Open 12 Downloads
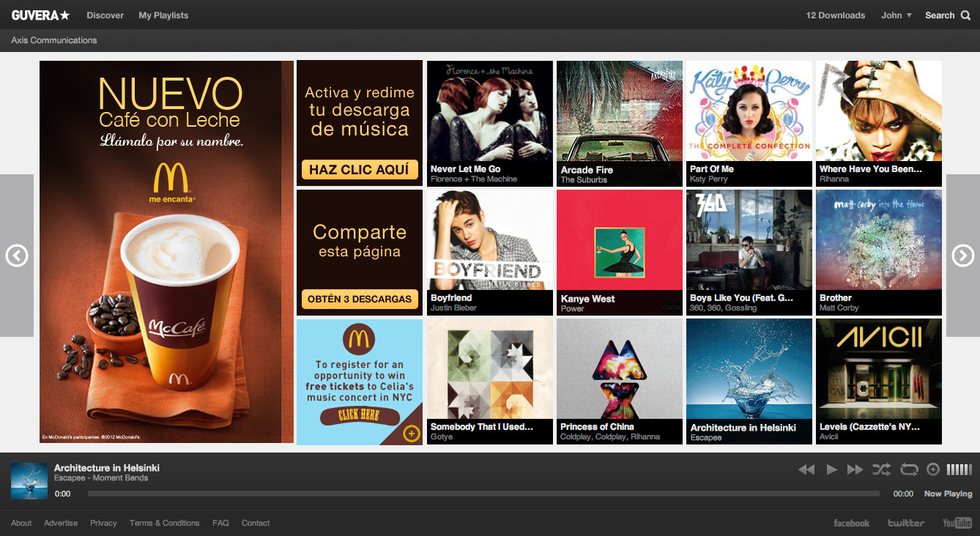Viewport: 980px width, 536px height. pyautogui.click(x=836, y=15)
